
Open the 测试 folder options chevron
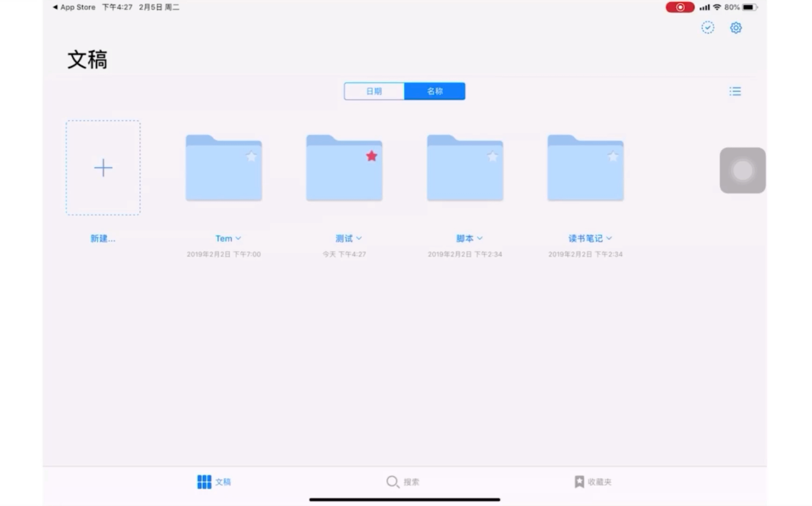(359, 238)
